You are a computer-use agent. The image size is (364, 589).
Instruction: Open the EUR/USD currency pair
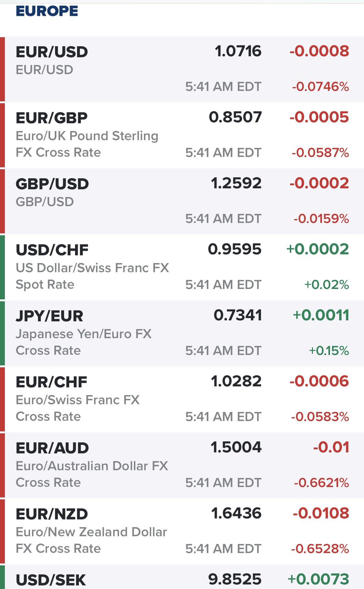pyautogui.click(x=182, y=69)
